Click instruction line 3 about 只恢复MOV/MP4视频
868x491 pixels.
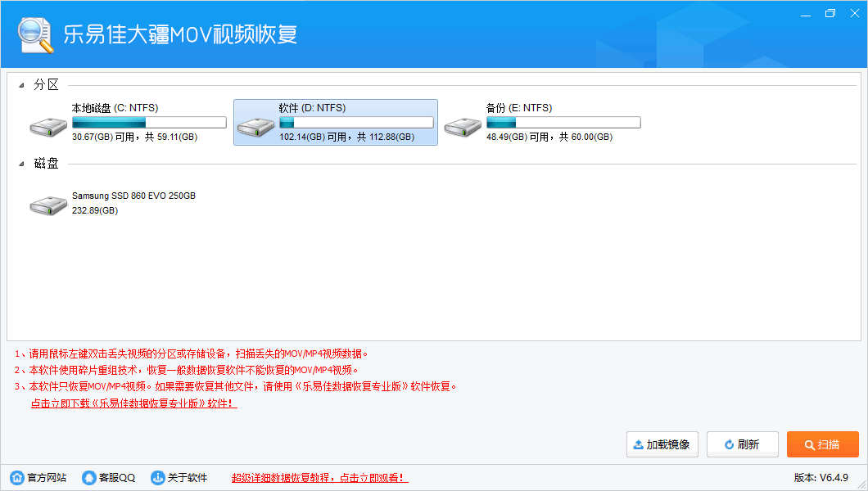tap(236, 386)
